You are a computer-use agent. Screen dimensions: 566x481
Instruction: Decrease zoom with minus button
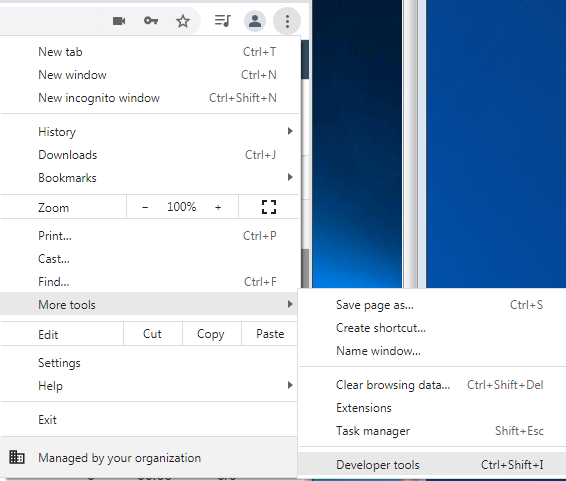point(145,207)
